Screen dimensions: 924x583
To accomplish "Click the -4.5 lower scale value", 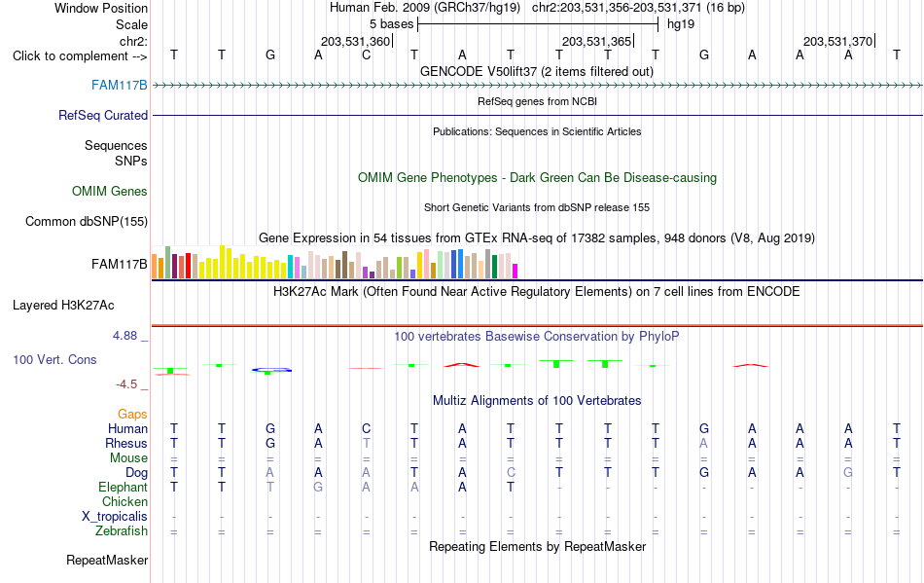I will [126, 384].
